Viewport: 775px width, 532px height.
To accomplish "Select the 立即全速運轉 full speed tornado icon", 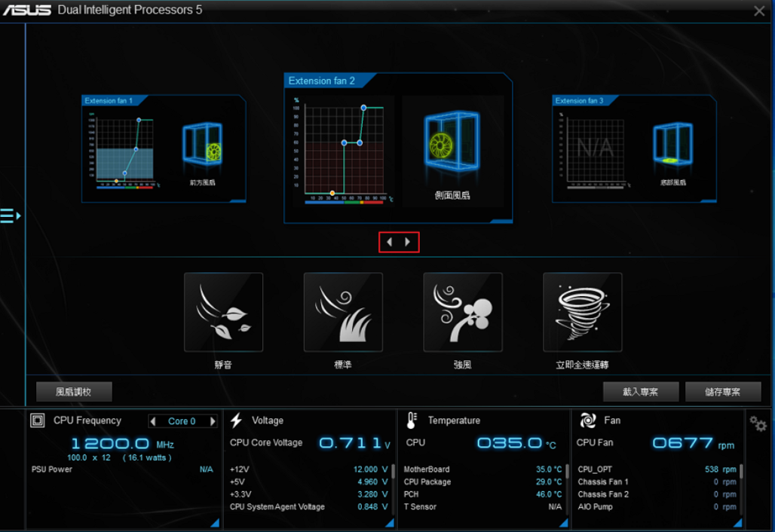I will [x=582, y=312].
